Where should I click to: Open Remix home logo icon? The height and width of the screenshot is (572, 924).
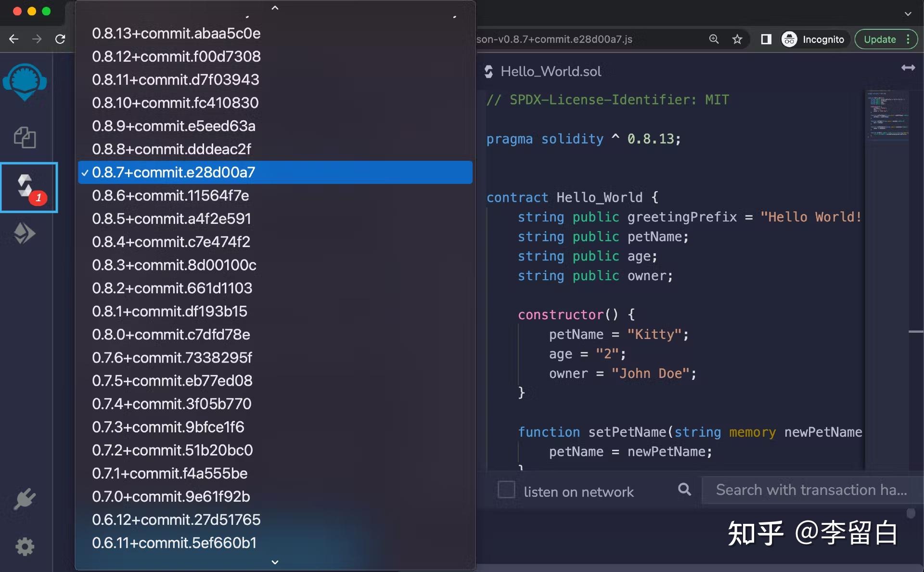coord(25,82)
